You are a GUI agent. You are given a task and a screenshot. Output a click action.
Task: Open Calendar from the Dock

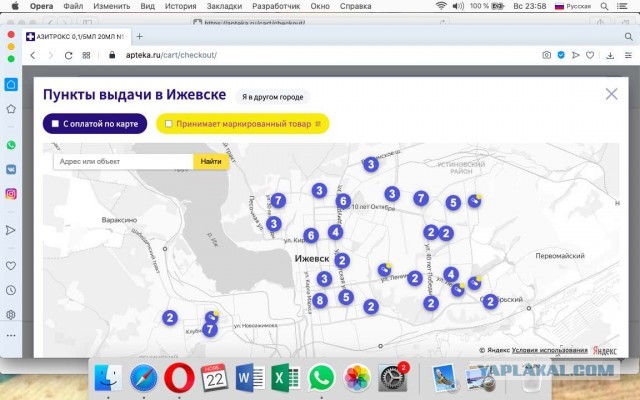tap(214, 378)
